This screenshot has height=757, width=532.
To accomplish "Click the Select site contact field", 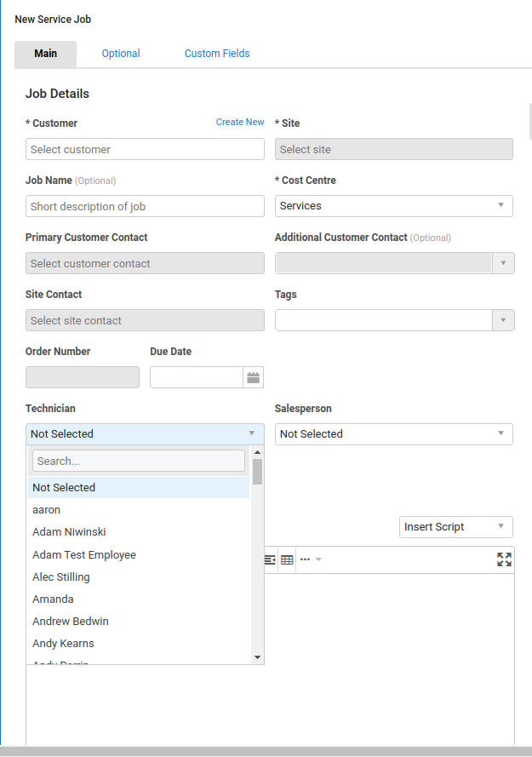I will 145,320.
